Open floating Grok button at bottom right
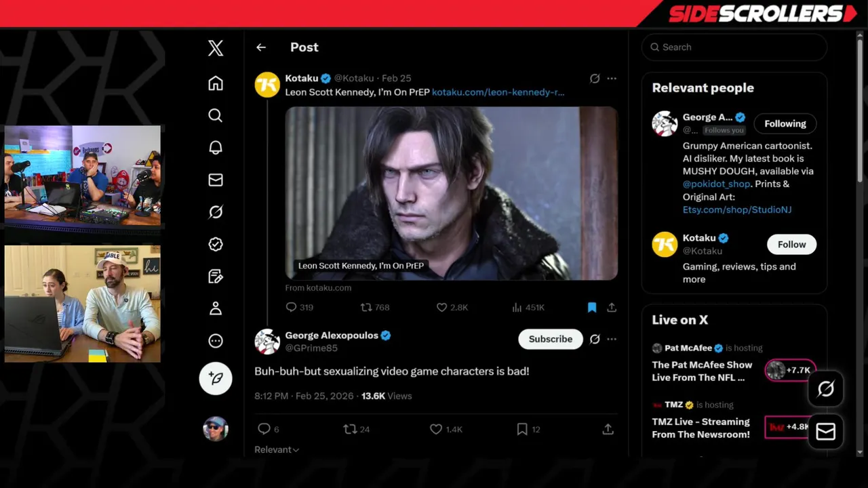This screenshot has width=868, height=488. (x=825, y=388)
